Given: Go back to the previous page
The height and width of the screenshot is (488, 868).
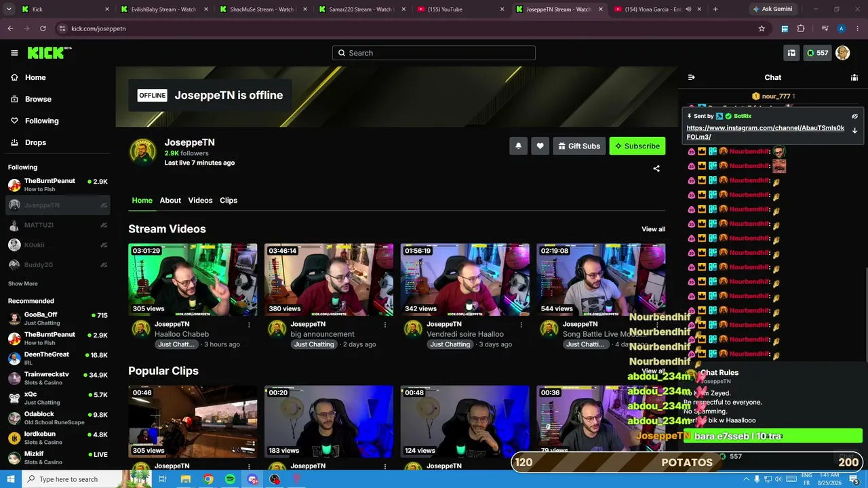Looking at the screenshot, I should point(10,28).
